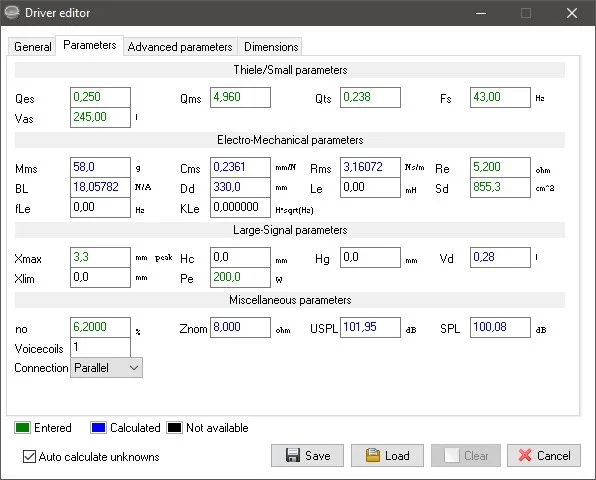Click the Clear button
The image size is (596, 480).
(x=466, y=455)
